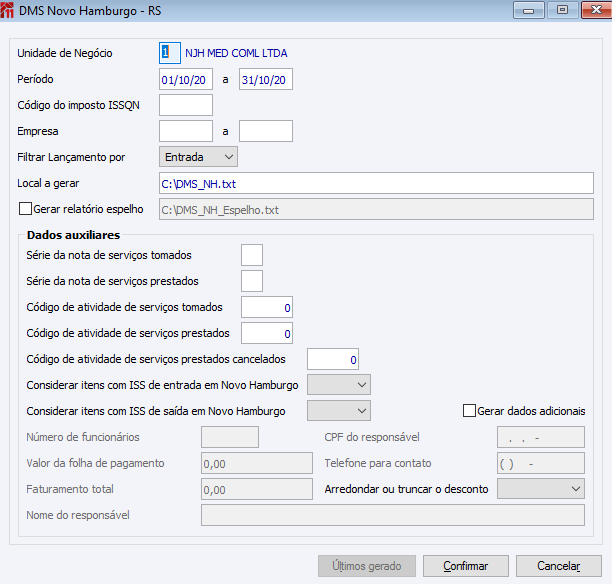Screen dimensions: 612x584
Task: Click the Local a gerar path field
Action: coord(376,183)
